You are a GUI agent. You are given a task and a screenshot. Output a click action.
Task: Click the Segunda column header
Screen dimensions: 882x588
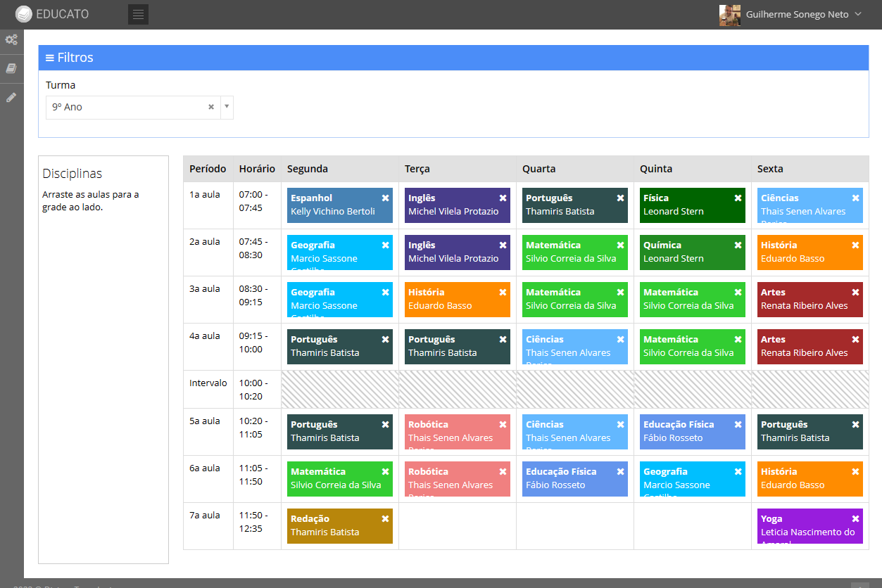click(x=308, y=169)
